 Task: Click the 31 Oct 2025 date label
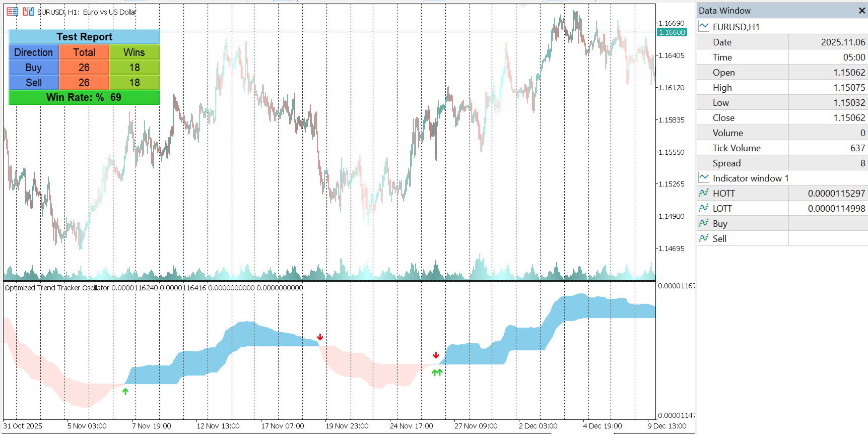pos(23,426)
